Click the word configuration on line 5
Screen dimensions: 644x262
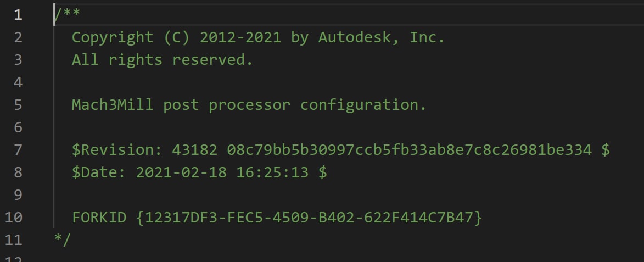coord(363,105)
